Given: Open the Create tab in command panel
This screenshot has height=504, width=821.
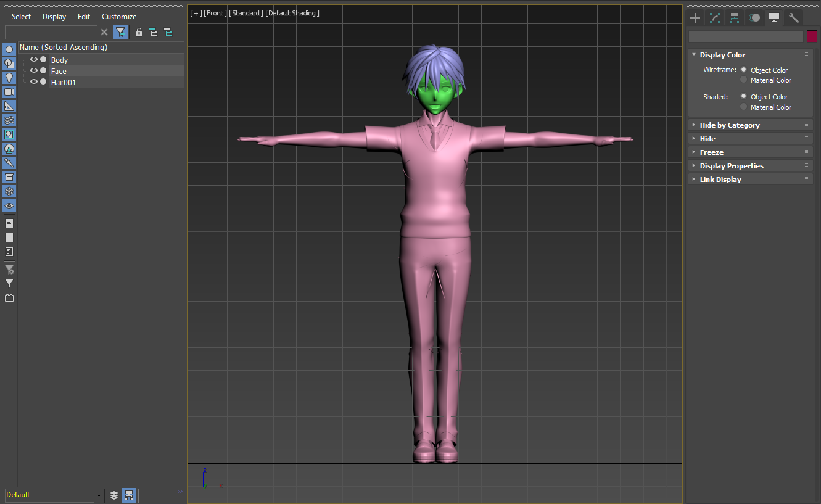Looking at the screenshot, I should 695,18.
